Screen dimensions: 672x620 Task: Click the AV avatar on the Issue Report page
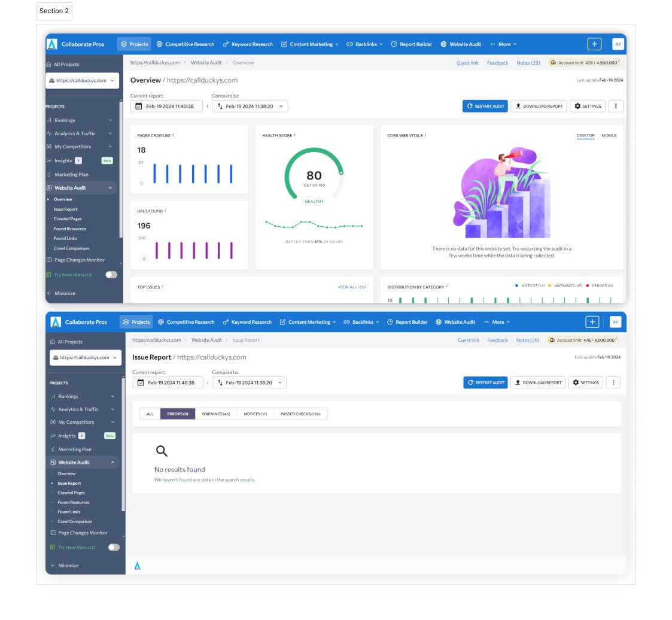615,322
